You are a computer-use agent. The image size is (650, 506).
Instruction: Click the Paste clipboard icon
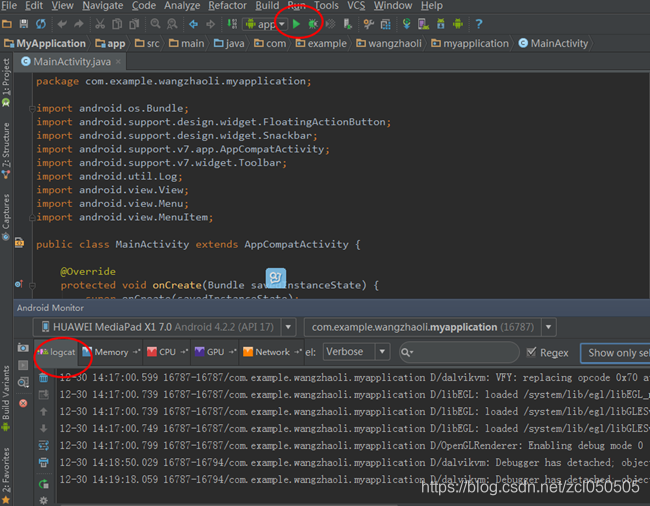pyautogui.click(x=134, y=24)
